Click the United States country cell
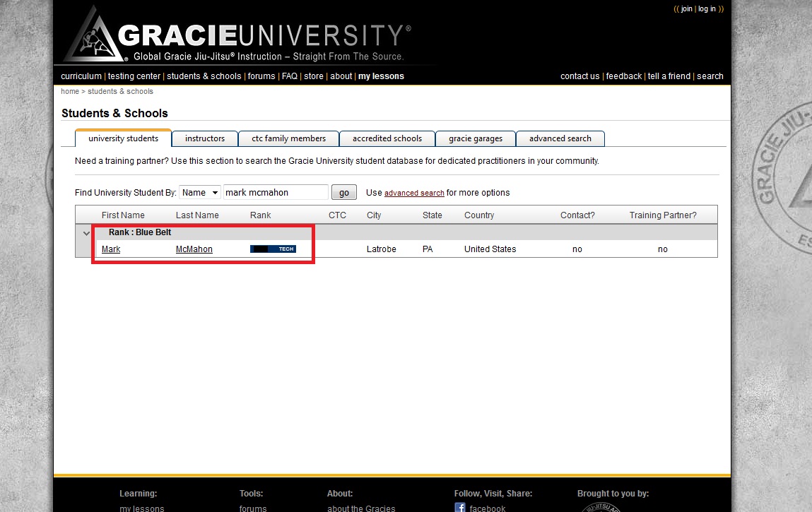 click(490, 249)
